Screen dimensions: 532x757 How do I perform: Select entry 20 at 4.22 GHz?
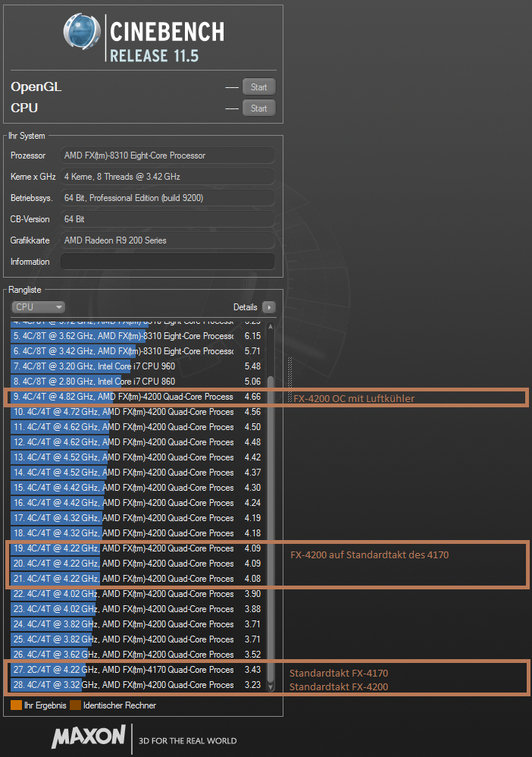tap(137, 564)
